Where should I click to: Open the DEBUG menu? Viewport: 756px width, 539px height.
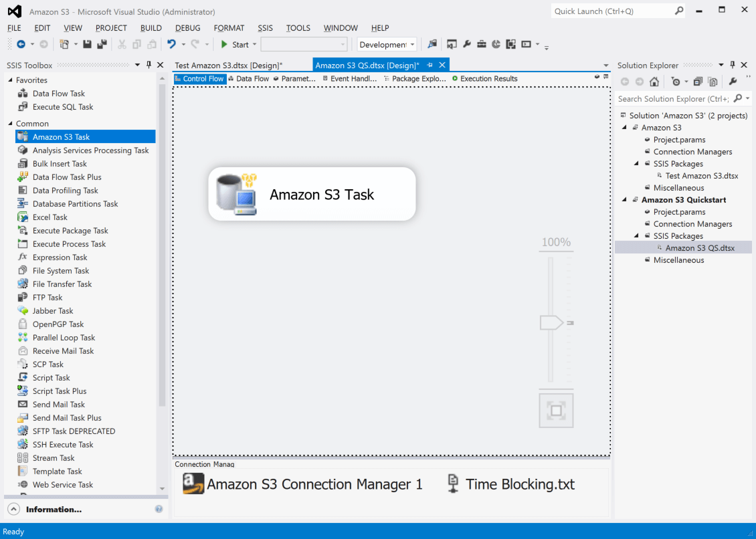[x=187, y=28]
